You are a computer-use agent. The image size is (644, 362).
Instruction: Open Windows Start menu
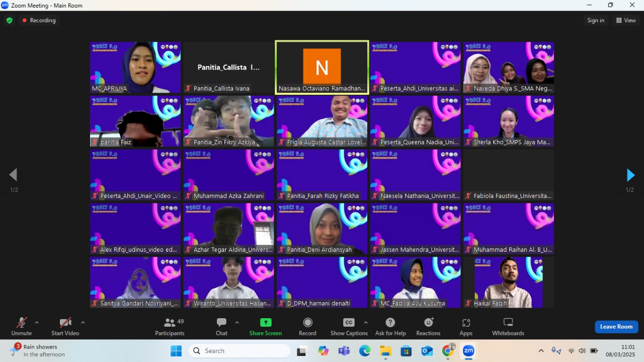[x=176, y=351]
